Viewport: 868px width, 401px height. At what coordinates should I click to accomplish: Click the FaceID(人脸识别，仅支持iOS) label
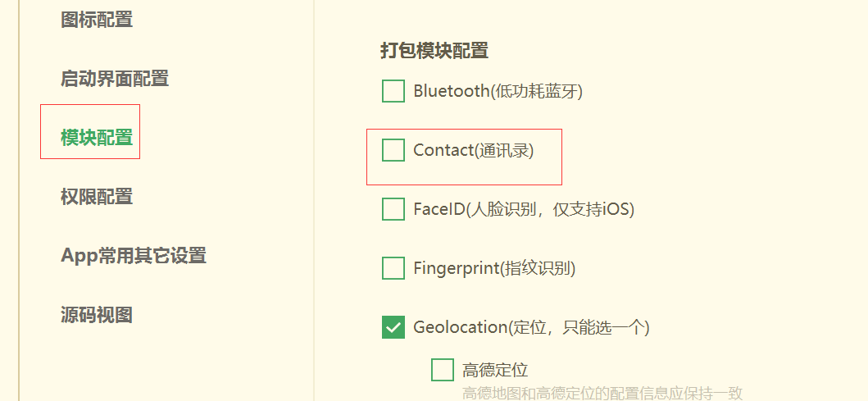point(524,209)
